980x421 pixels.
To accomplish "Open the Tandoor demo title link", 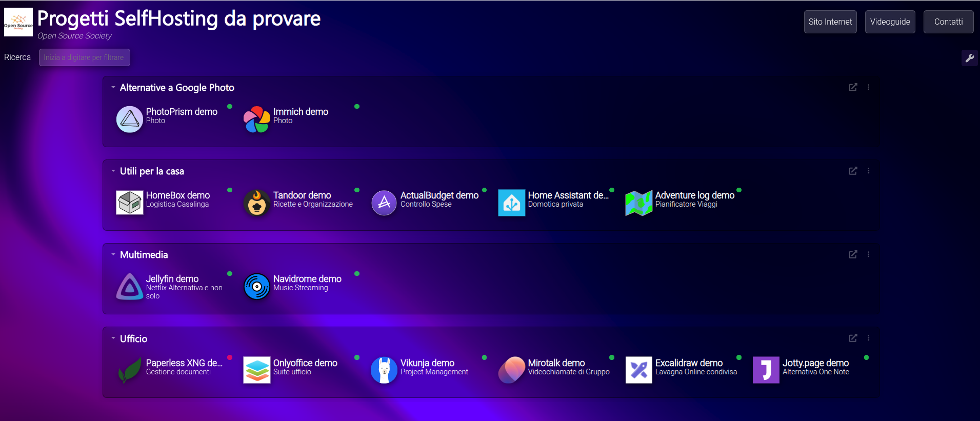I will pyautogui.click(x=302, y=195).
